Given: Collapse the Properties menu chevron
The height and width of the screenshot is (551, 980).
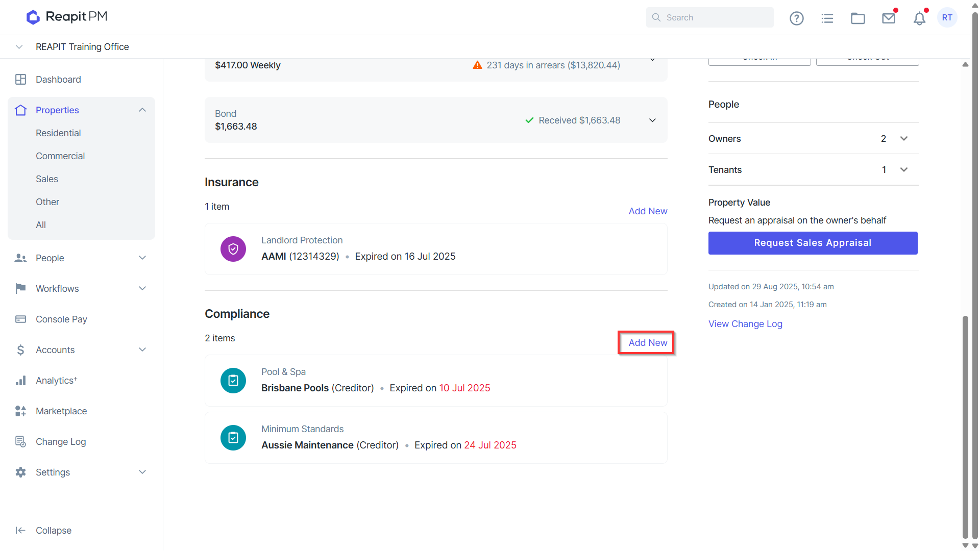Looking at the screenshot, I should (x=142, y=110).
